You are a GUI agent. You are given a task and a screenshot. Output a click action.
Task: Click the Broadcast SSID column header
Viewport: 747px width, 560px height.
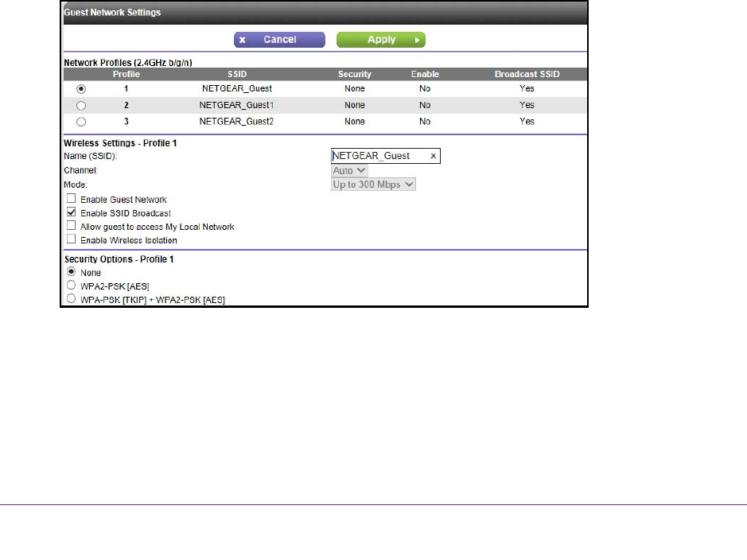click(x=527, y=74)
